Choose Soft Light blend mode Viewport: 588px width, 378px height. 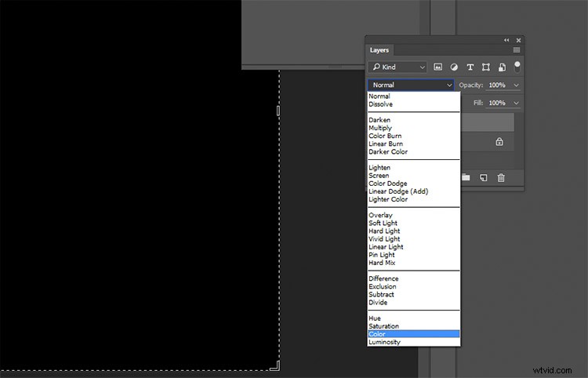(414, 224)
